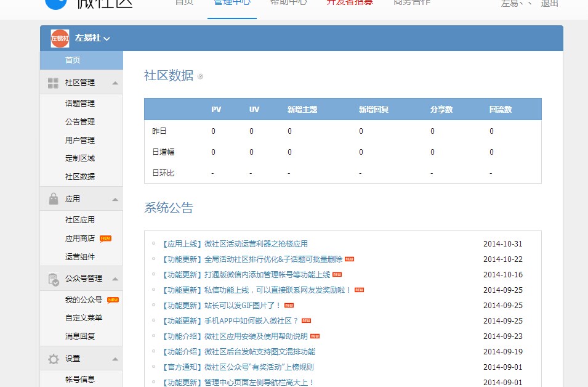Open 社区应用 in the sidebar
The width and height of the screenshot is (588, 387).
pyautogui.click(x=80, y=219)
